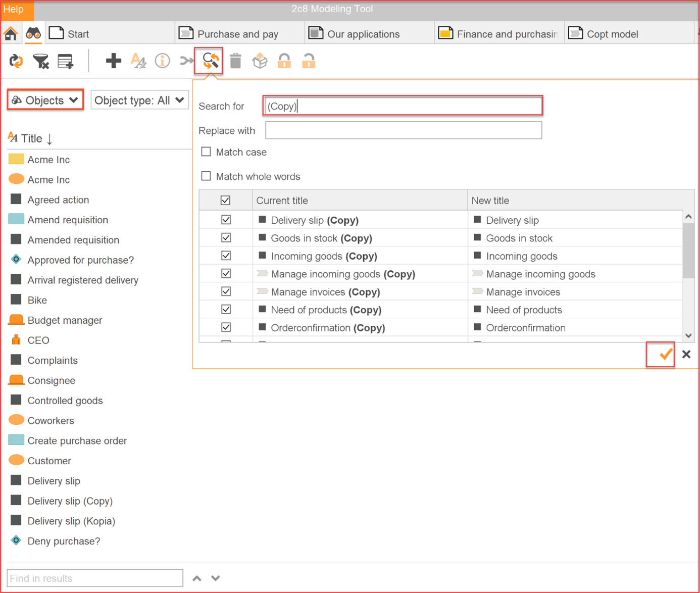Click the Find in results field
Screen dimensions: 700x593
(x=95, y=578)
